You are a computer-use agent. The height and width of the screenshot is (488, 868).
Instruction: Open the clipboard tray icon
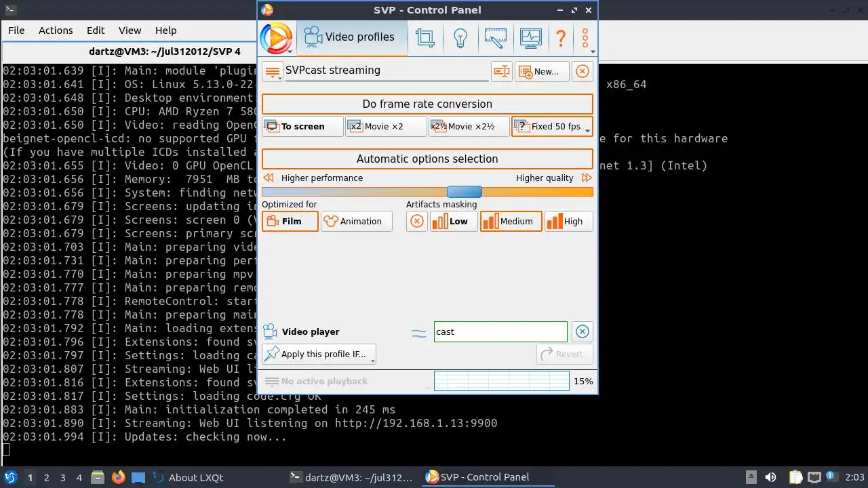click(795, 477)
